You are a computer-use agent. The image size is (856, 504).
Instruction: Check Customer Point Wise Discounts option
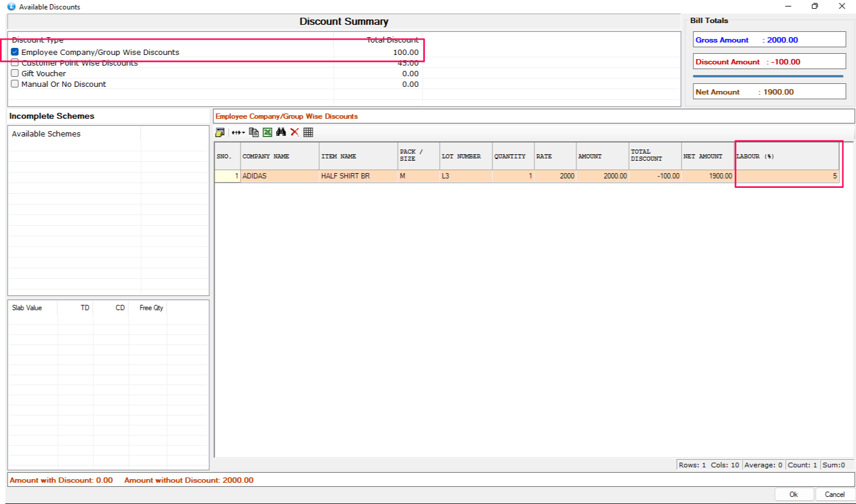[x=15, y=63]
